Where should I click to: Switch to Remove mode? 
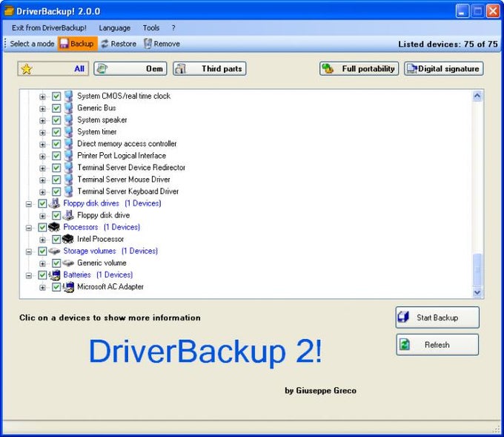[162, 44]
